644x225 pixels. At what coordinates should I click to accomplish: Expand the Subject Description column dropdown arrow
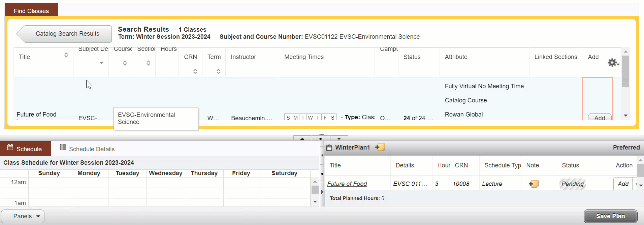tap(101, 63)
